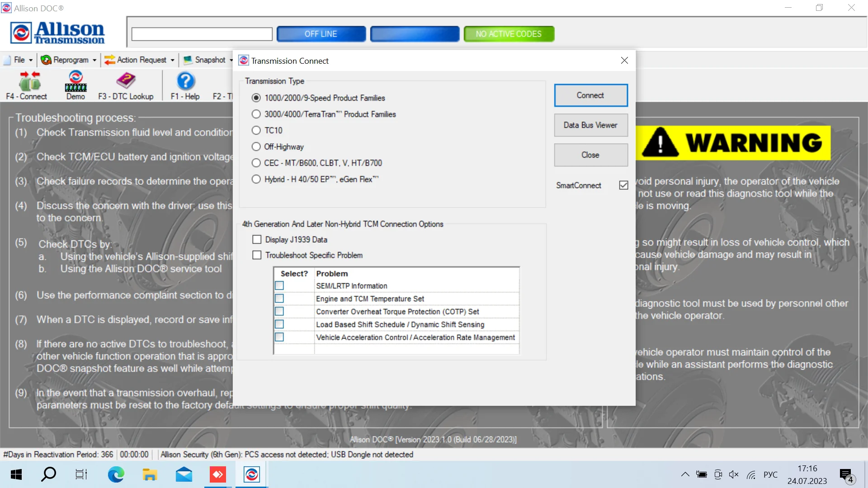Click the battery tray icon

coord(701,474)
